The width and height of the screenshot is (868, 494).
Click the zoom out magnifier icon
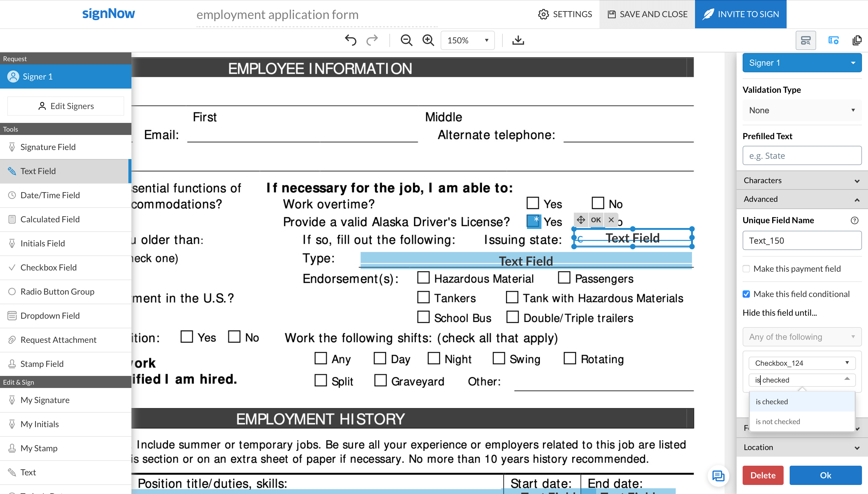[406, 40]
